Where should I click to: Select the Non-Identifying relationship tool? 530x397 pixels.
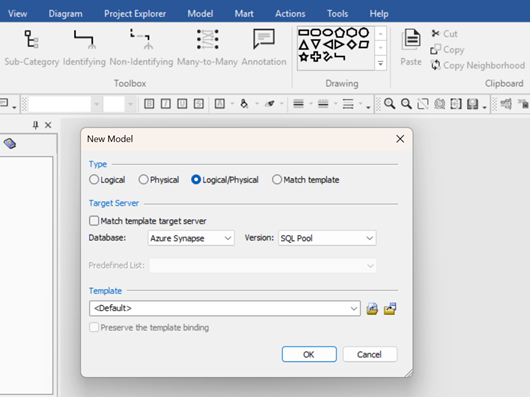(141, 48)
